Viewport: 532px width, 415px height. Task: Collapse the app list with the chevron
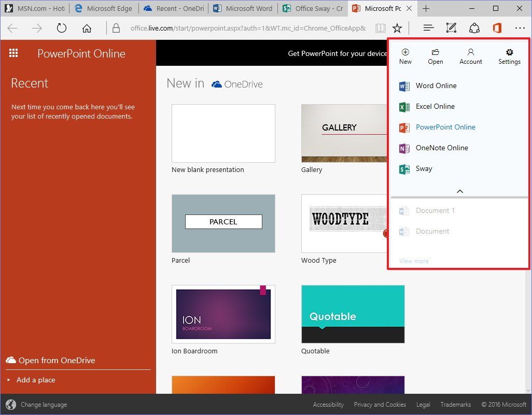(459, 191)
